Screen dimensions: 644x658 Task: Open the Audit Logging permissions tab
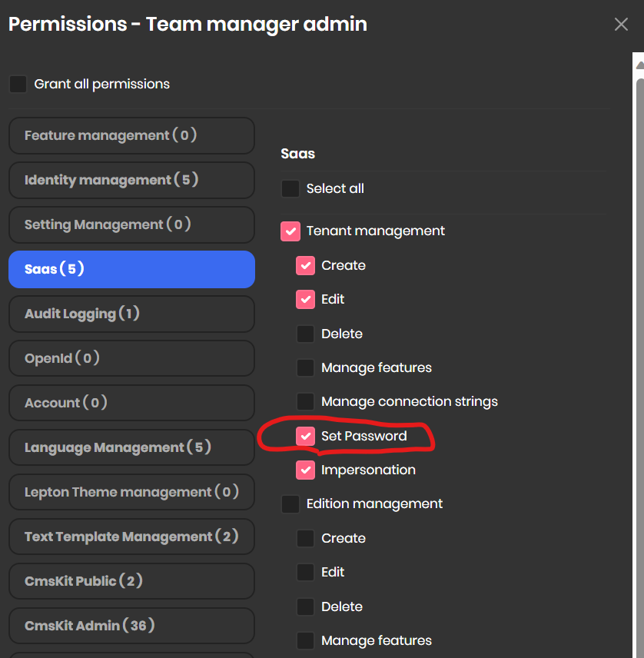point(131,314)
